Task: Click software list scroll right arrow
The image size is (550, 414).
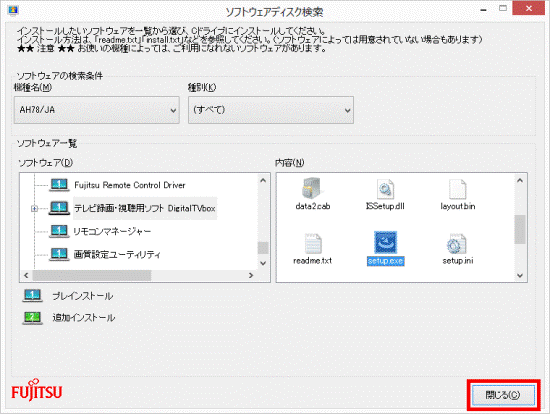Action: pos(251,275)
